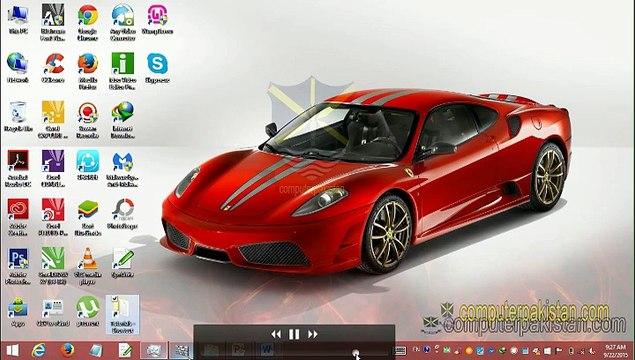Image resolution: width=635 pixels, height=360 pixels.
Task: Open the Apps desktop shortcut
Action: pos(18,311)
